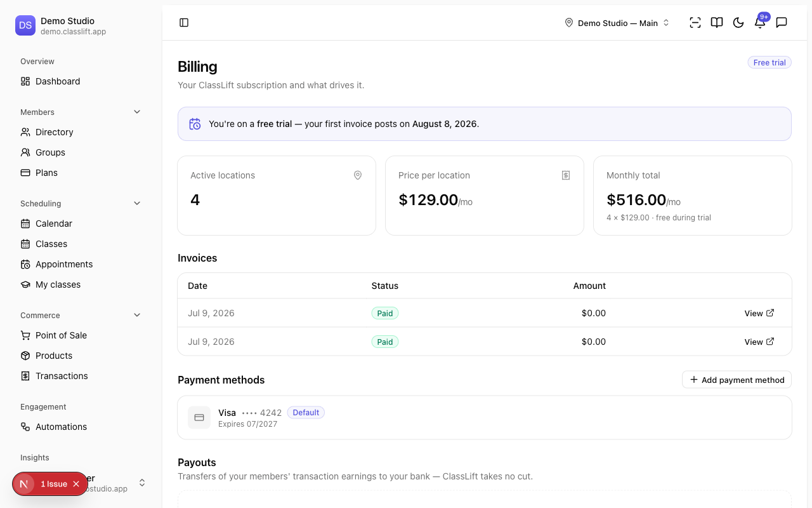This screenshot has width=812, height=508.
Task: Collapse the Scheduling section chevron
Action: 137,203
